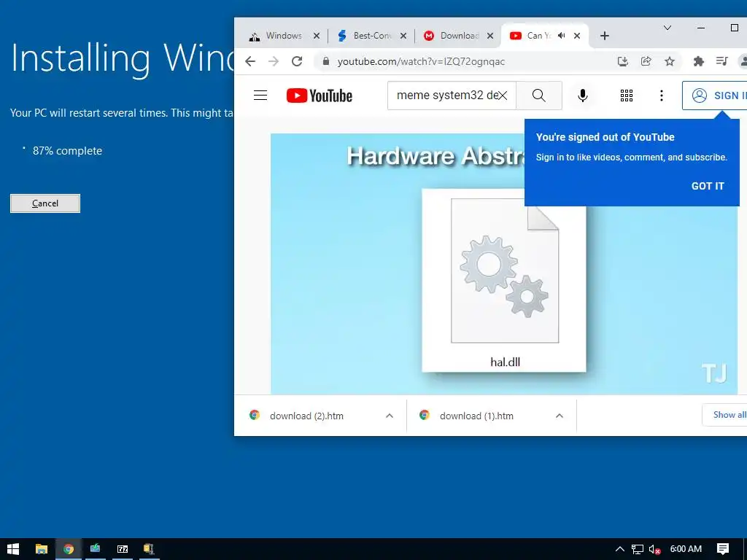Open muted volume tray icon
The width and height of the screenshot is (747, 560).
pos(654,550)
